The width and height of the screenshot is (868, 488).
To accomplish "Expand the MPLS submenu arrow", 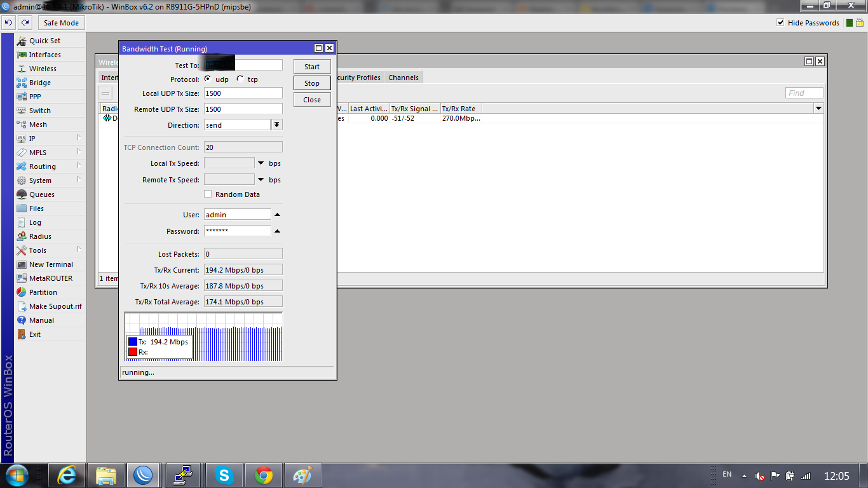I will (79, 152).
